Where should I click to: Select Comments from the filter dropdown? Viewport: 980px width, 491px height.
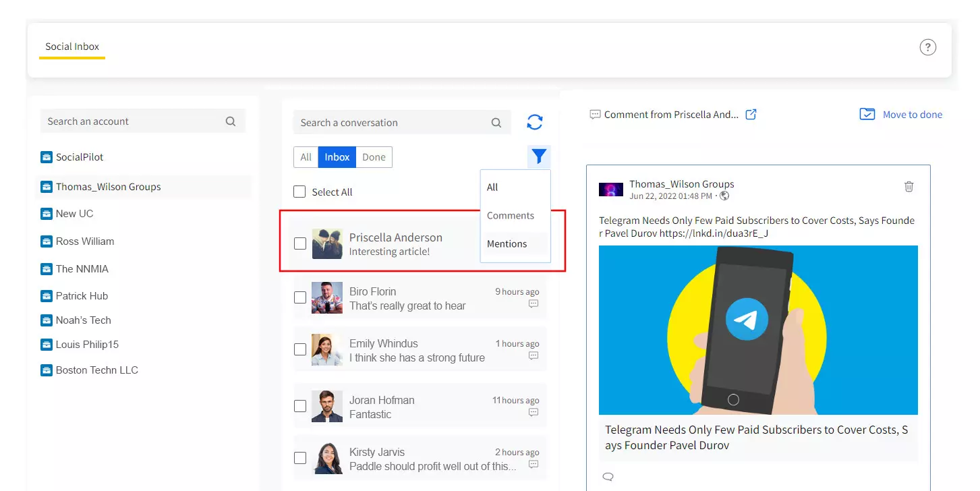pyautogui.click(x=510, y=215)
